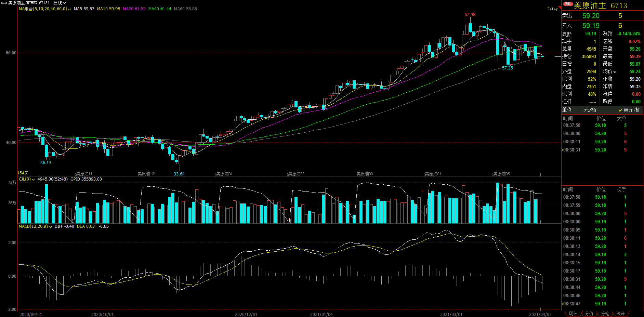Select the 08:38:31 large order row with 9

coord(603,150)
